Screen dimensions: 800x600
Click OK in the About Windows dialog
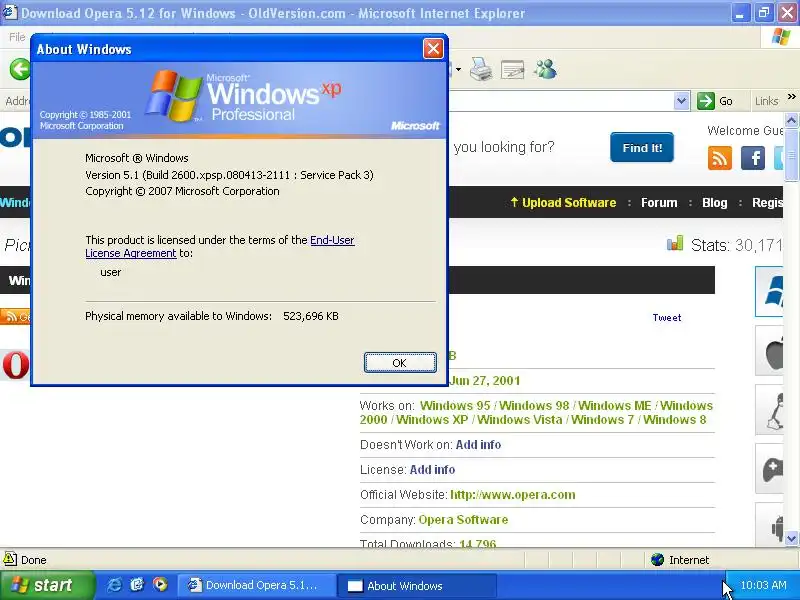point(400,363)
